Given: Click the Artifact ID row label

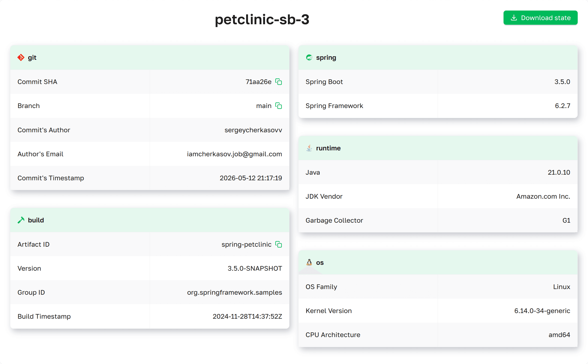Looking at the screenshot, I should coord(34,244).
